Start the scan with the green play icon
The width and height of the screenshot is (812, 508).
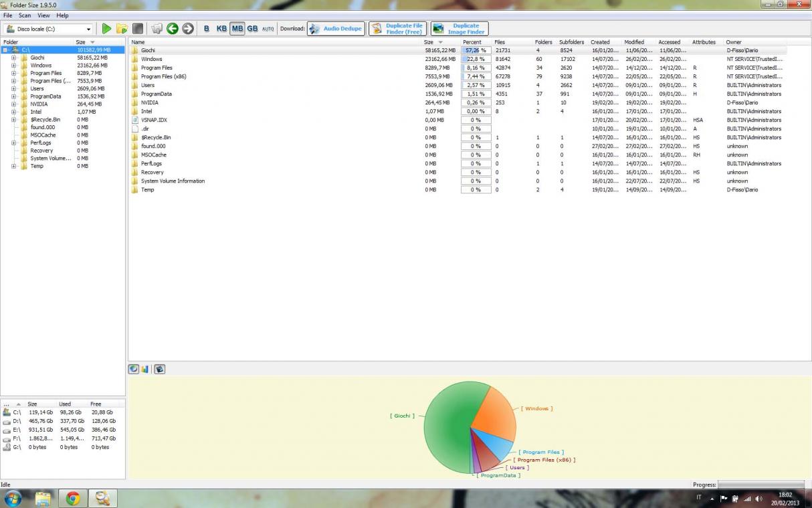(x=106, y=29)
